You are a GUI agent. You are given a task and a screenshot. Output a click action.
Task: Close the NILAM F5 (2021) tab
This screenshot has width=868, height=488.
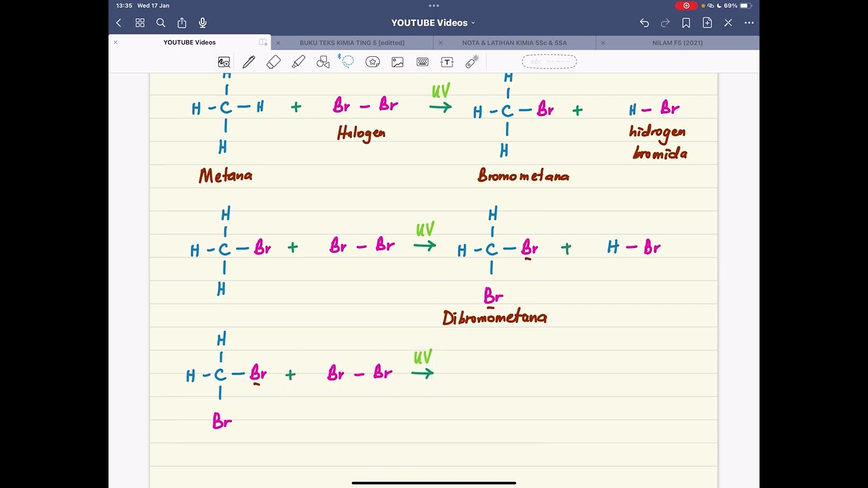tap(603, 43)
